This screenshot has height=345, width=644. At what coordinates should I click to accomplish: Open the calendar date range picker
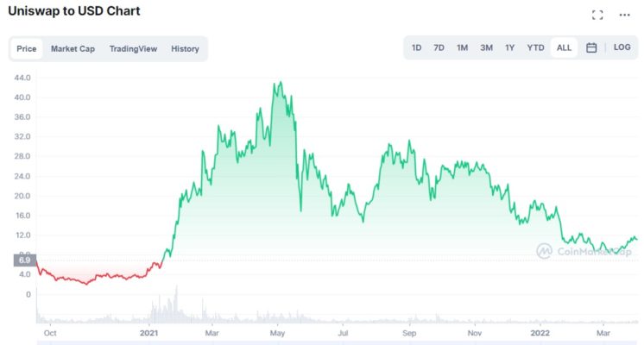pyautogui.click(x=591, y=48)
